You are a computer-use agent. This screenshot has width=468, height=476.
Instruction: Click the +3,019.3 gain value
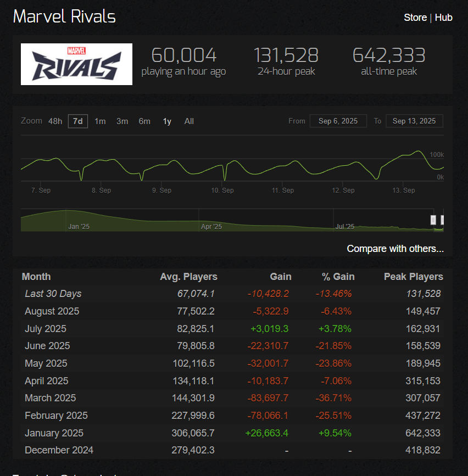269,329
